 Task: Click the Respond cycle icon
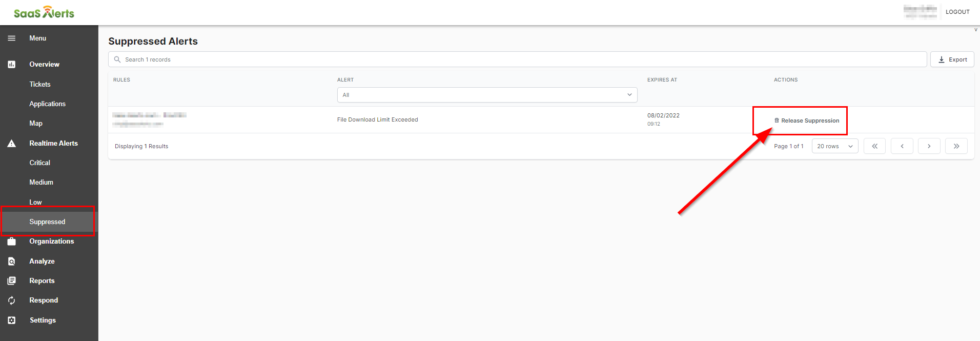pos(11,300)
